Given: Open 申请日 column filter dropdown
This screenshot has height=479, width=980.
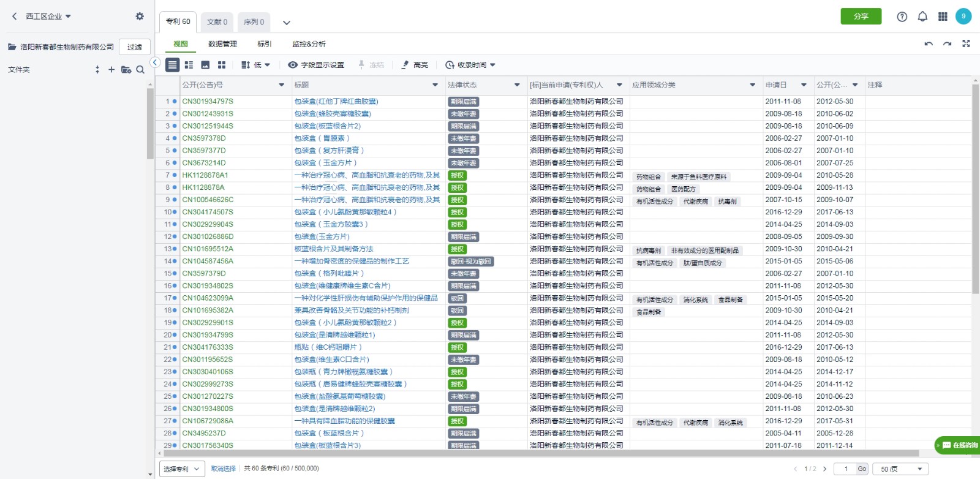Looking at the screenshot, I should pyautogui.click(x=804, y=85).
